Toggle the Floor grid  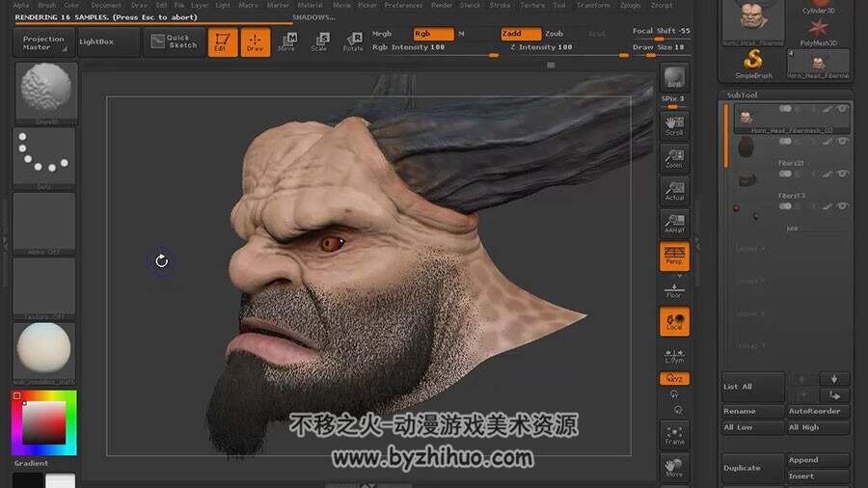[x=674, y=290]
